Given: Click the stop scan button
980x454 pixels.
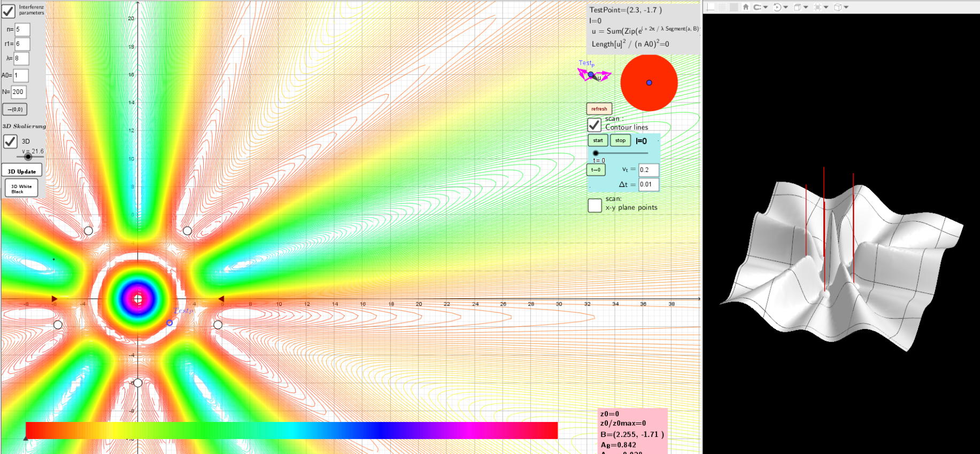Looking at the screenshot, I should point(620,140).
